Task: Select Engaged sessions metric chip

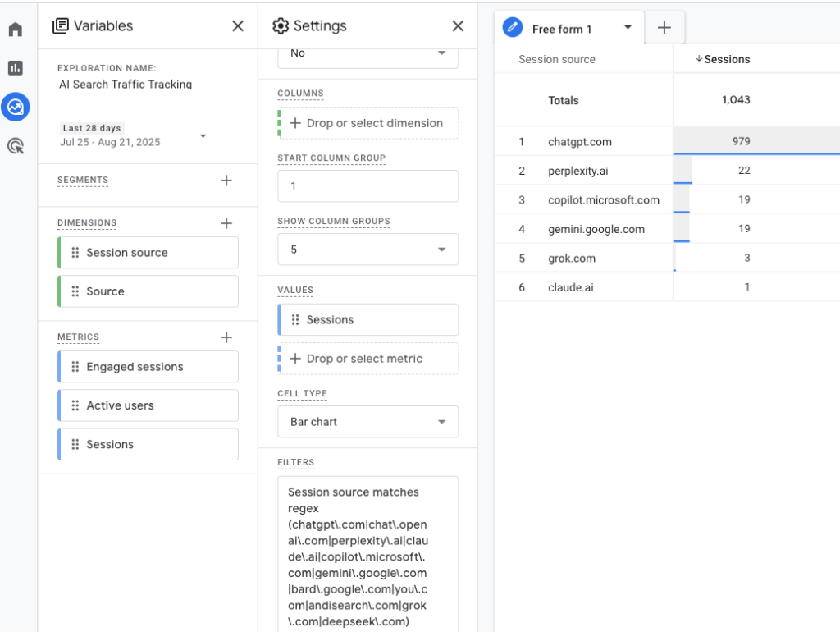Action: click(148, 367)
